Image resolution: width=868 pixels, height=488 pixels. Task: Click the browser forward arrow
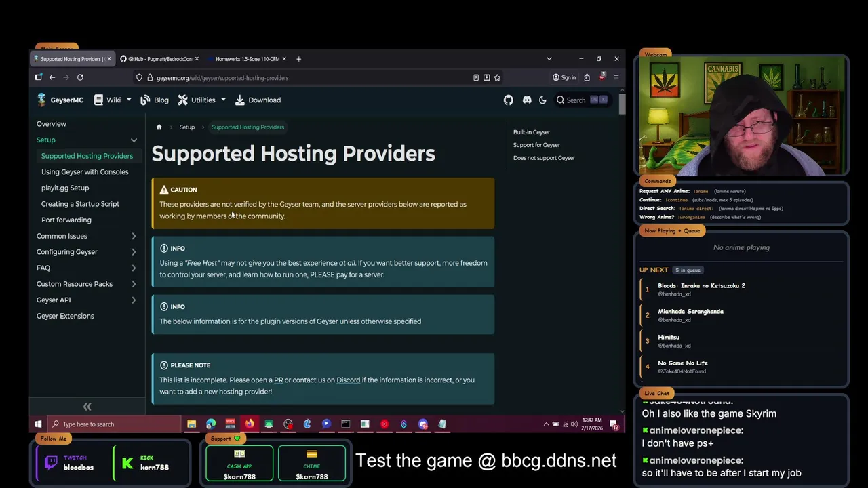[66, 78]
